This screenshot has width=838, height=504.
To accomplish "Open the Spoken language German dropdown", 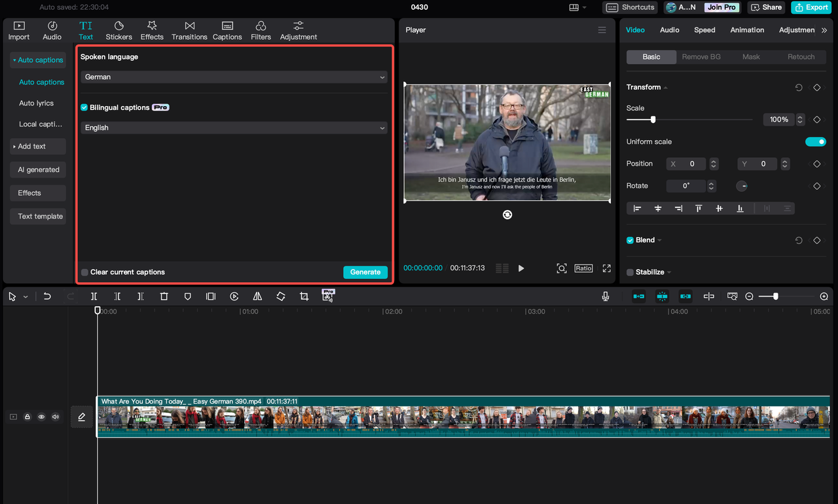I will coord(233,77).
